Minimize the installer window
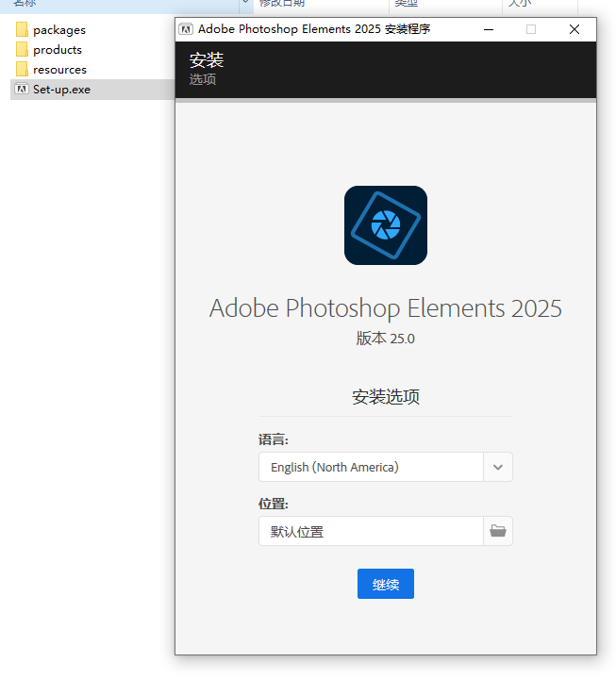This screenshot has width=616, height=679. tap(489, 29)
